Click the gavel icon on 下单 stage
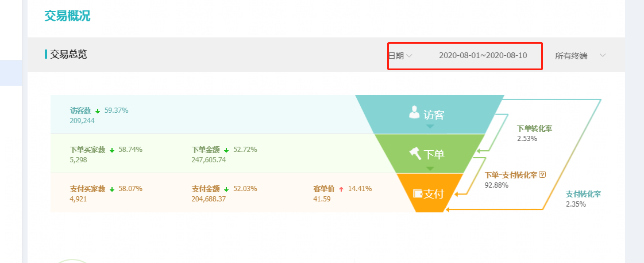This screenshot has height=263, width=644. 415,154
